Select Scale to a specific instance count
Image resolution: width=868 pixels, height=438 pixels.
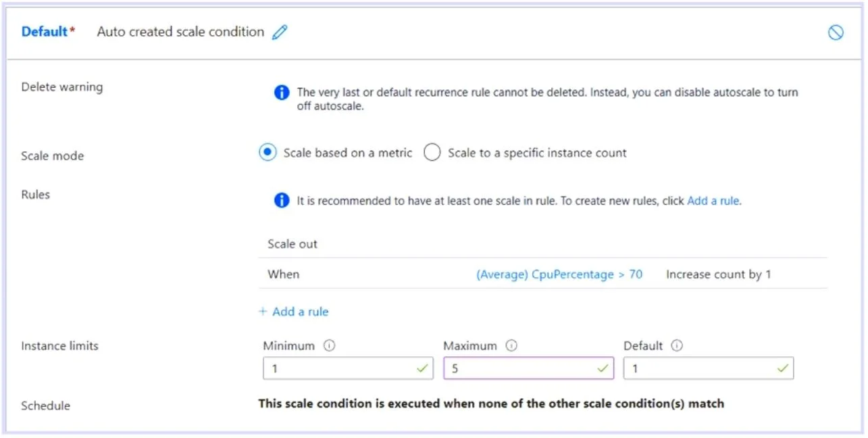pos(432,153)
